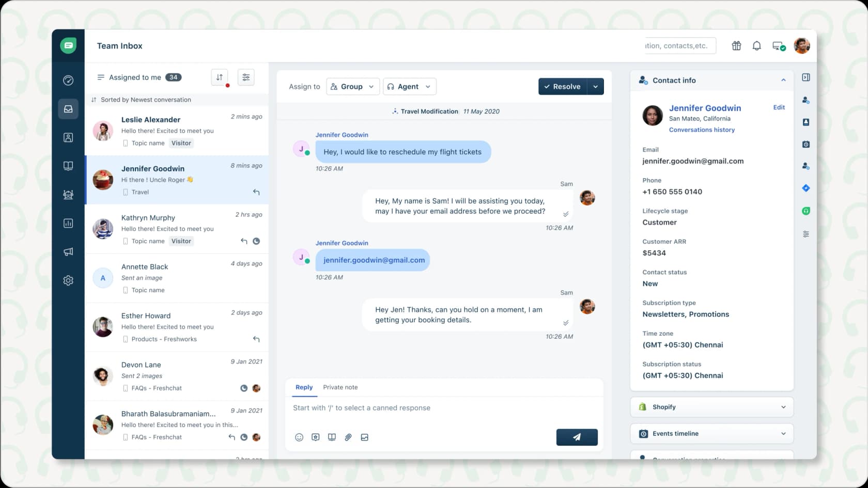Open sliders icon in right rail
Viewport: 868px width, 488px height.
(806, 234)
